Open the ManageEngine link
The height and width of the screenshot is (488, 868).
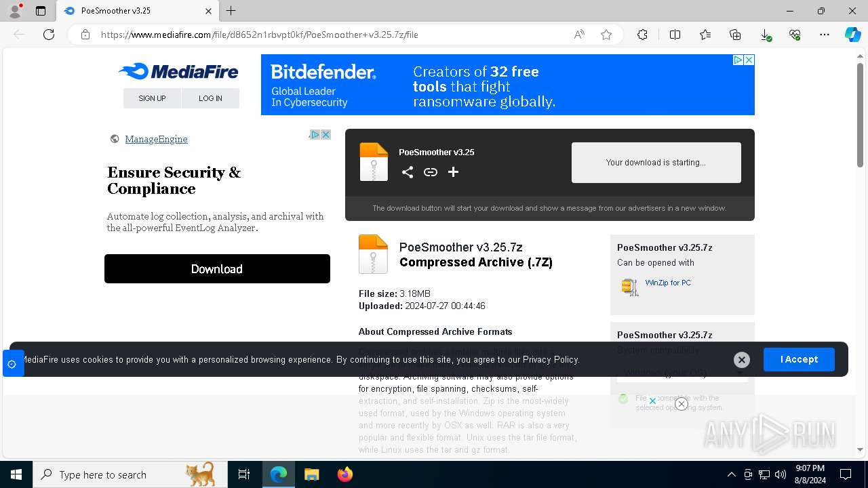(x=156, y=139)
